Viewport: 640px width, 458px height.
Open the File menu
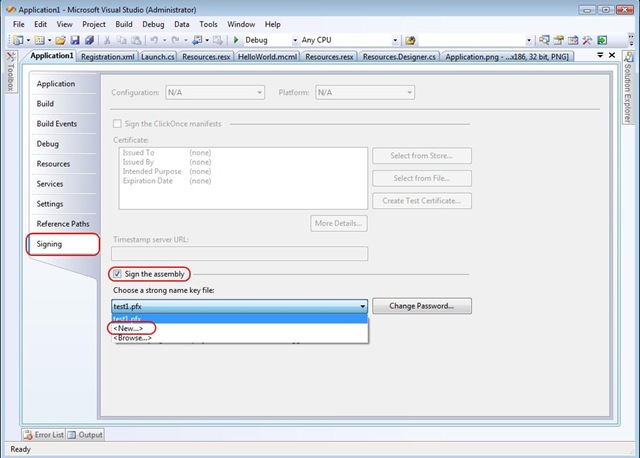click(x=19, y=24)
